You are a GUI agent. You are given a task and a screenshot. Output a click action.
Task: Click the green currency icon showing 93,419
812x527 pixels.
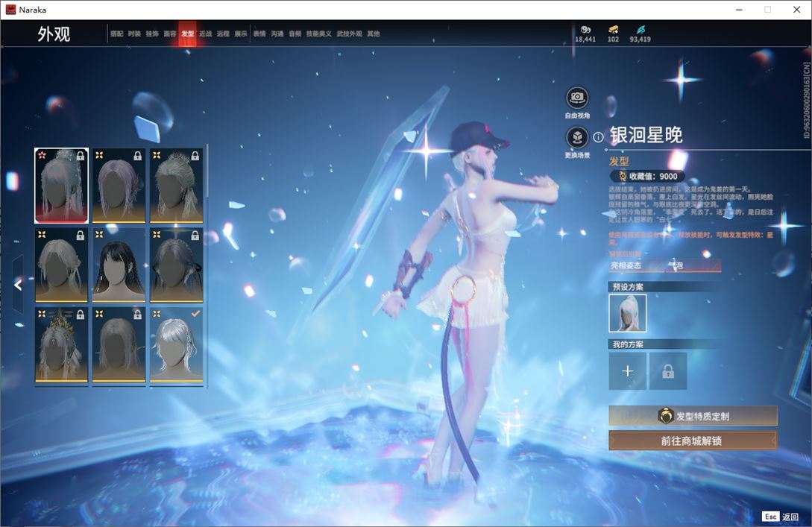coord(641,30)
